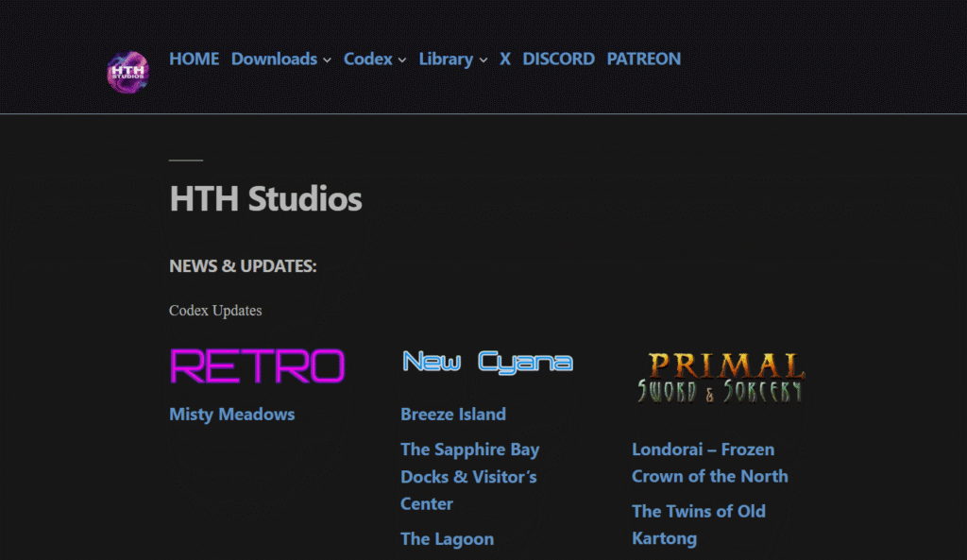The height and width of the screenshot is (560, 967).
Task: Click the Downloads menu label
Action: 274,59
